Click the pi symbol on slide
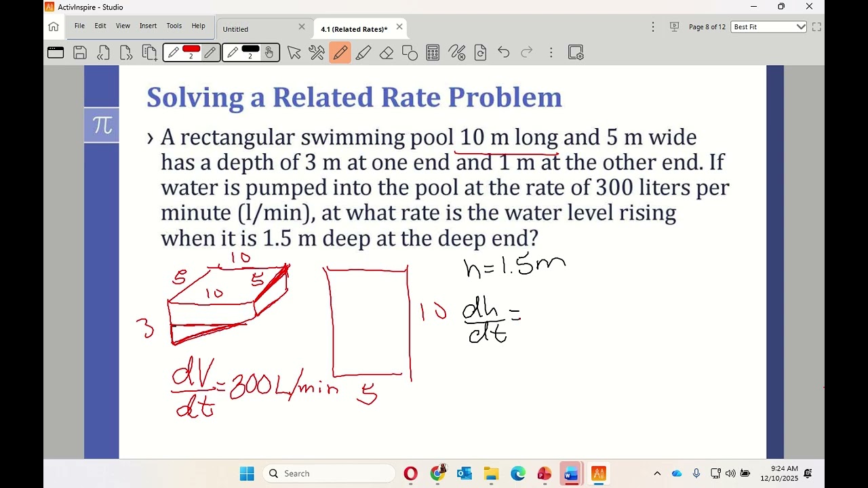 [102, 125]
